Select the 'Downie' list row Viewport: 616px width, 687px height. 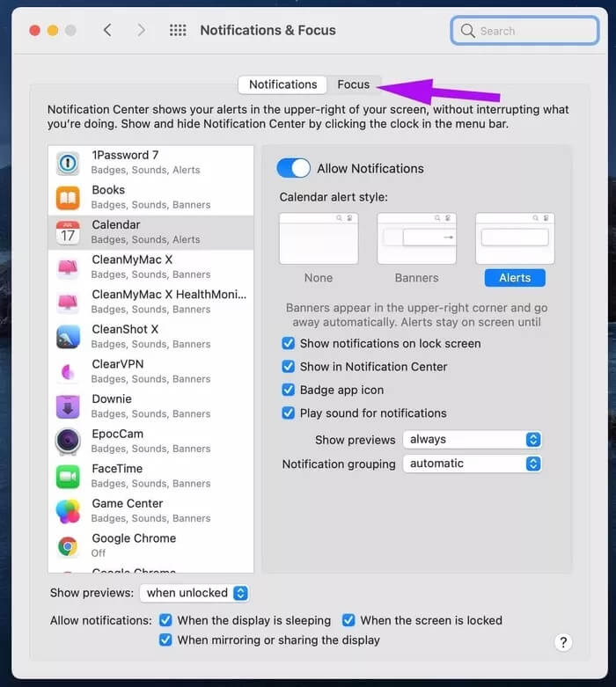(x=150, y=406)
